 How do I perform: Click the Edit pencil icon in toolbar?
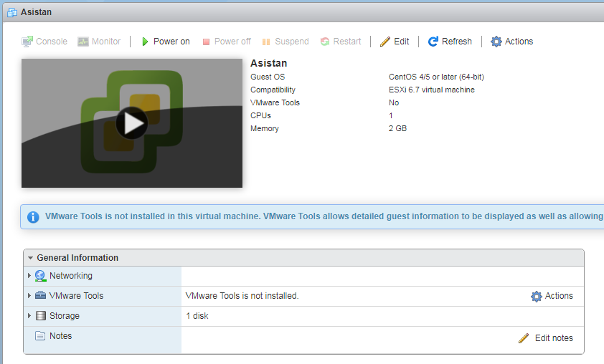[385, 42]
